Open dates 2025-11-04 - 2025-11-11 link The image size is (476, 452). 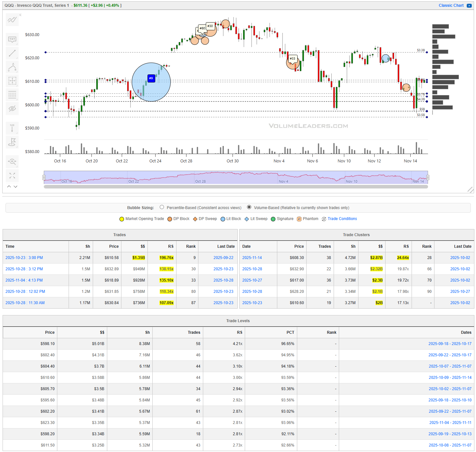(450, 423)
